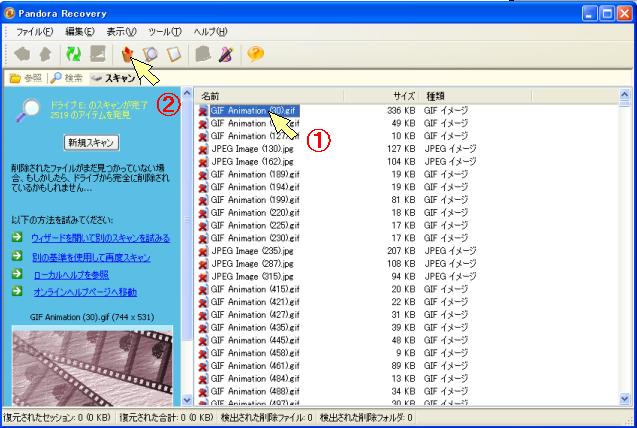Select file GIF Animation (458).gif
Screen dimensions: 637x428
255,353
